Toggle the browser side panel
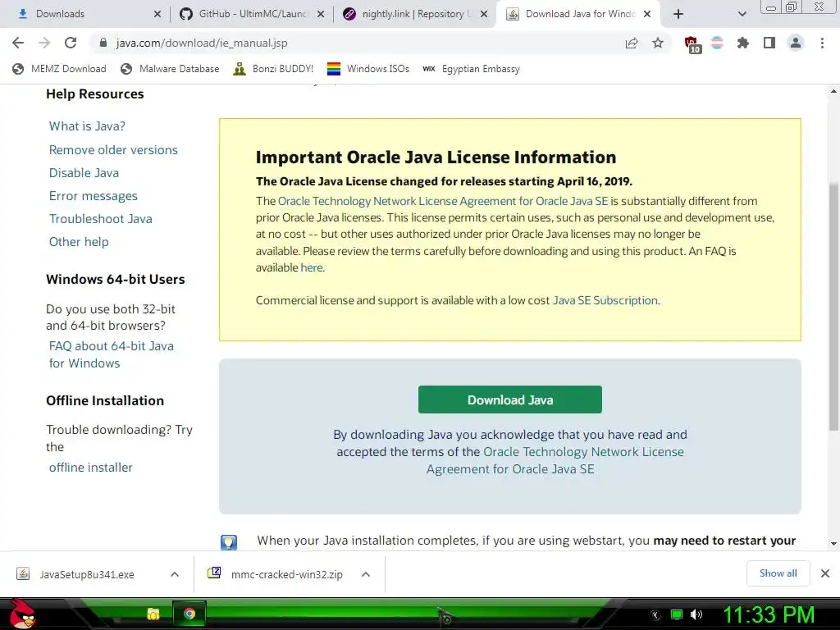This screenshot has height=630, width=840. tap(769, 43)
